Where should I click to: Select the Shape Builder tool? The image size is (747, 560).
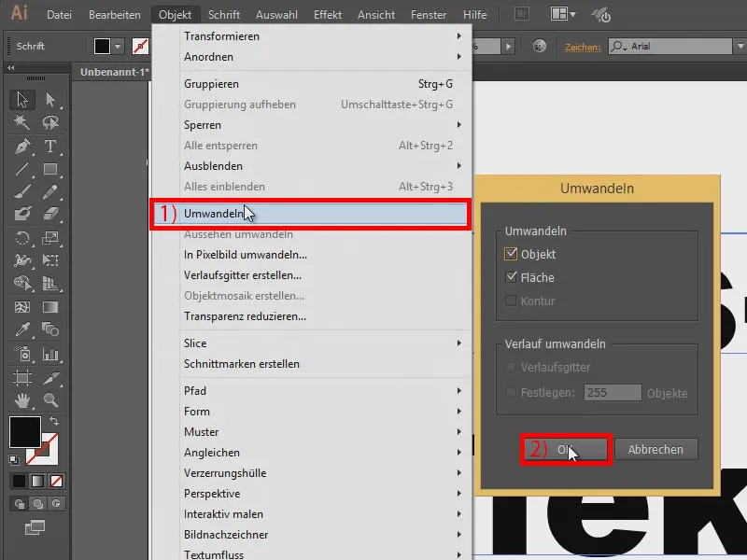pyautogui.click(x=21, y=283)
